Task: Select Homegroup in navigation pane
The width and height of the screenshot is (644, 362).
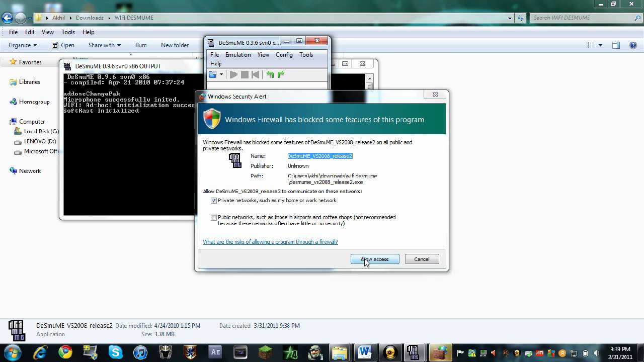Action: (x=34, y=102)
